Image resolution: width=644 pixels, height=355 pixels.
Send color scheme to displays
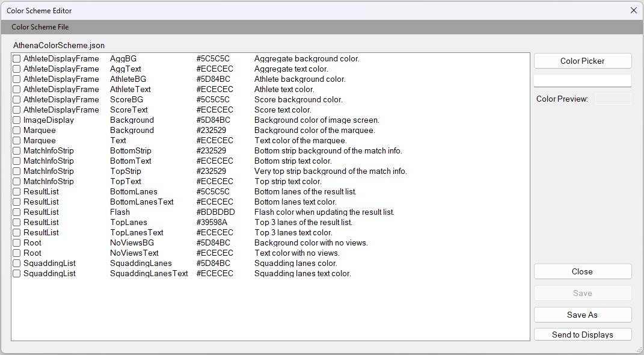[582, 335]
